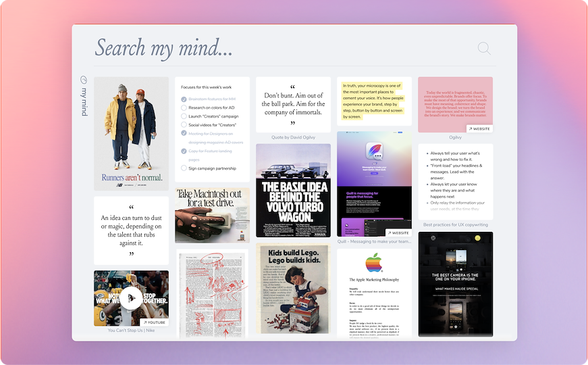Open the YOUTUBE link badge on Nike card
Image resolution: width=588 pixels, height=365 pixels.
(154, 322)
